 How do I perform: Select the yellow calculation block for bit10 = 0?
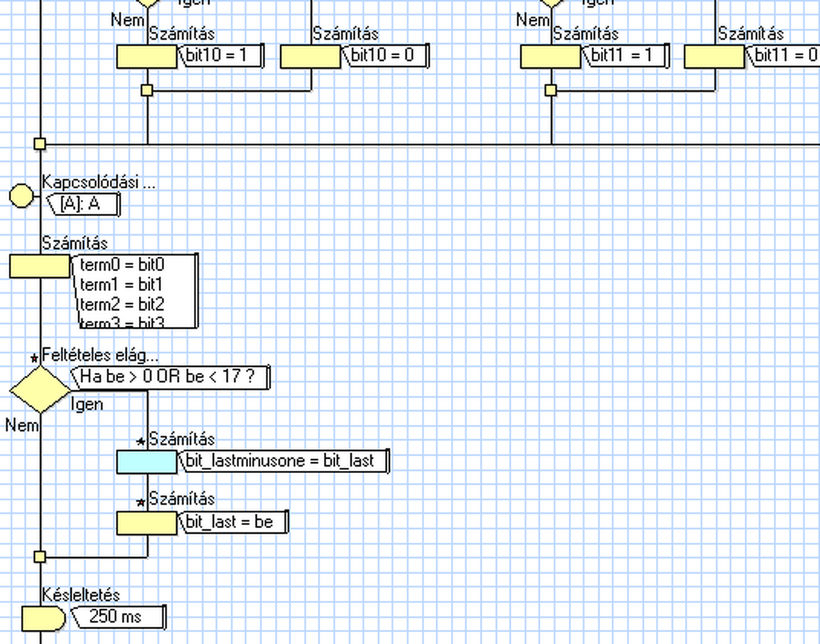(x=311, y=56)
